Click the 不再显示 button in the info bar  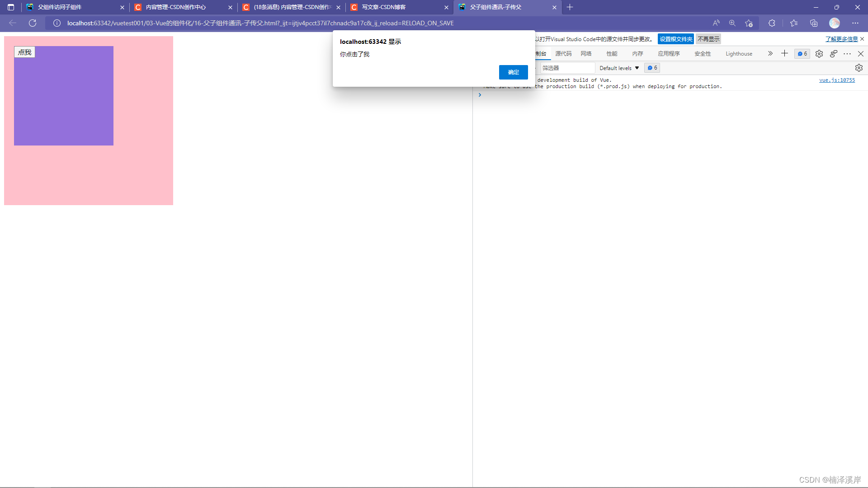pos(708,39)
